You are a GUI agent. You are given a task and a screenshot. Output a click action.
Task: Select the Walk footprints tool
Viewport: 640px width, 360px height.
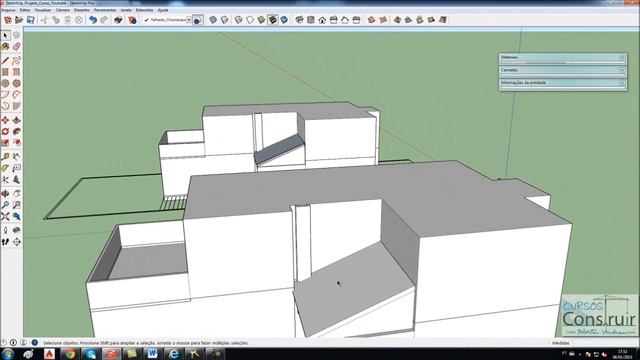pyautogui.click(x=5, y=242)
